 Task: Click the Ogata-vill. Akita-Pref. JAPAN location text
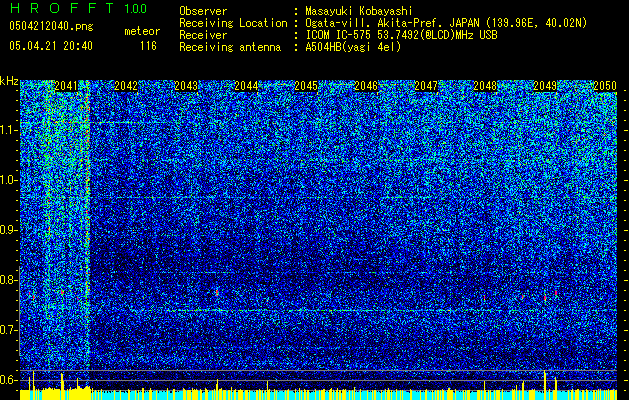[446, 23]
